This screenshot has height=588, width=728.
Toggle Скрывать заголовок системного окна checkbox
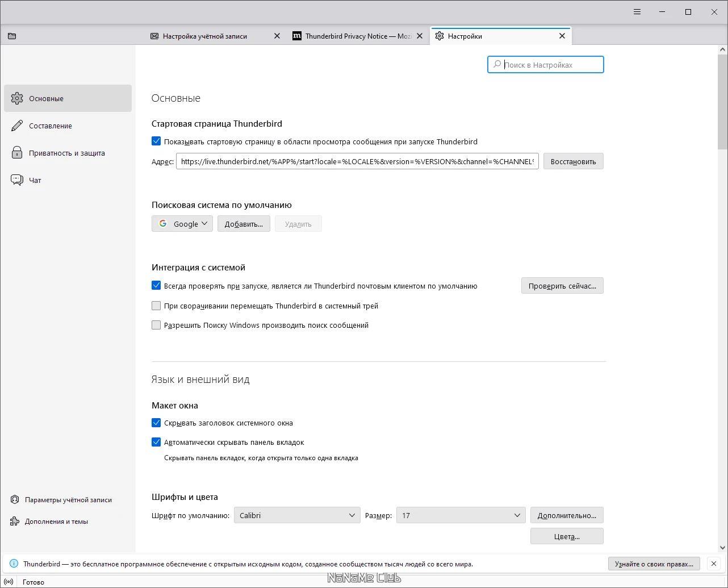pyautogui.click(x=156, y=423)
